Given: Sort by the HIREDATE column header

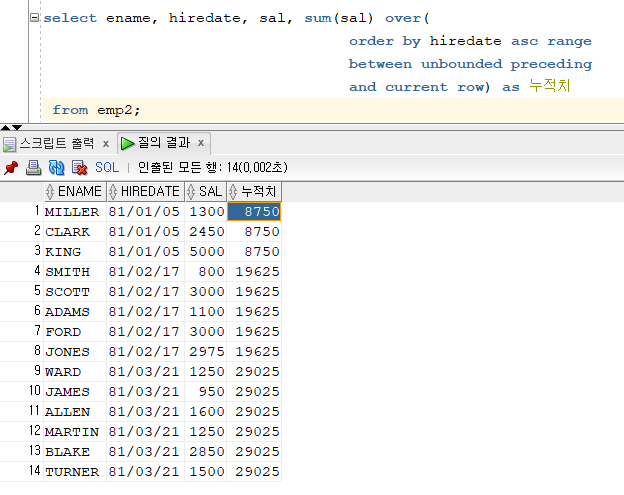Looking at the screenshot, I should 146,191.
